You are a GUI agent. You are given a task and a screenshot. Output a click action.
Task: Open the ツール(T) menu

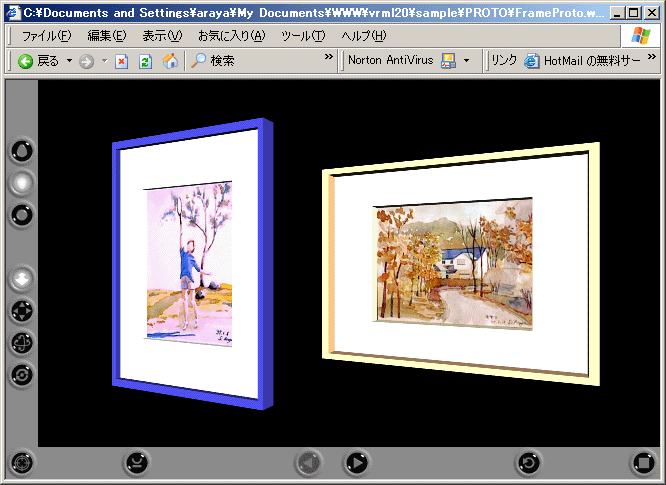[303, 36]
